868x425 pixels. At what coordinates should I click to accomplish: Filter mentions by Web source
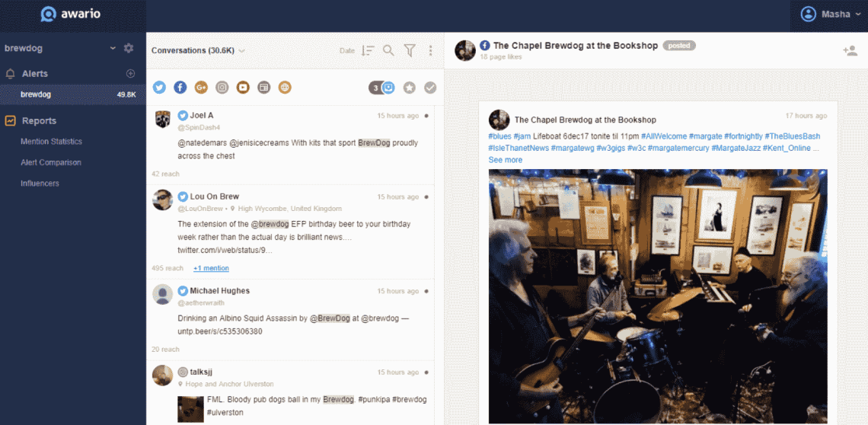285,87
